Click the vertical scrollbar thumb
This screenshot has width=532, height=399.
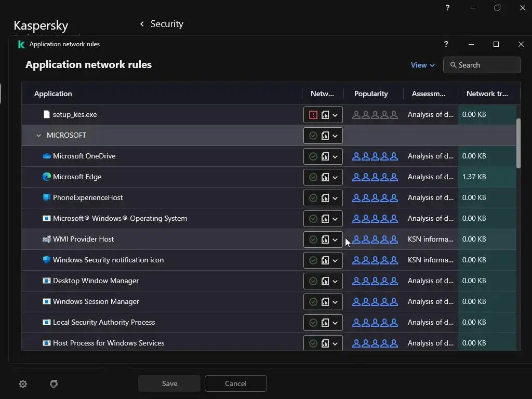518,143
